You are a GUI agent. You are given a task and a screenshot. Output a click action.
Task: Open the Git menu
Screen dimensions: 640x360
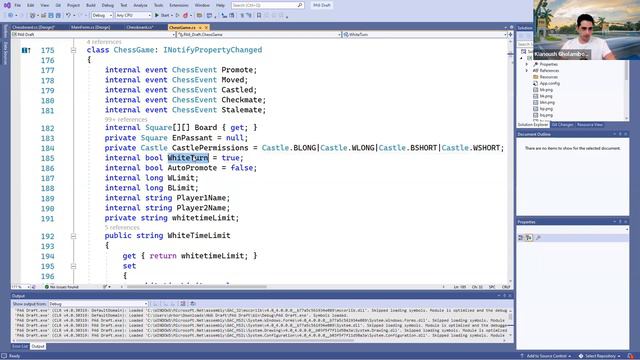coord(58,5)
